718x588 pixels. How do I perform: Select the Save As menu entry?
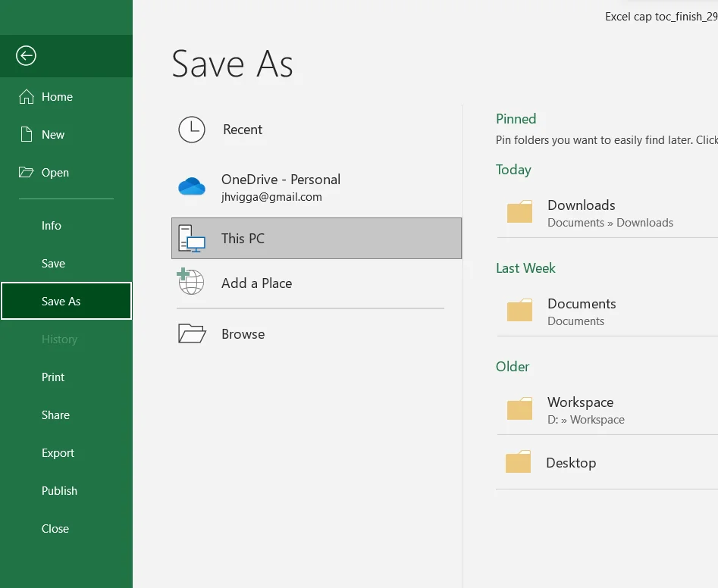point(67,301)
